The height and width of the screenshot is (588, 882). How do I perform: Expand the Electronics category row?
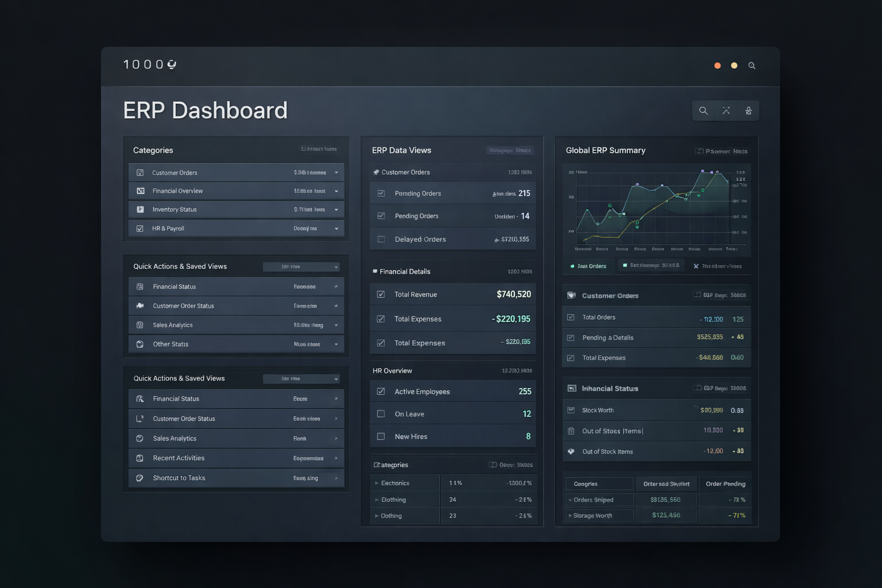pyautogui.click(x=377, y=483)
